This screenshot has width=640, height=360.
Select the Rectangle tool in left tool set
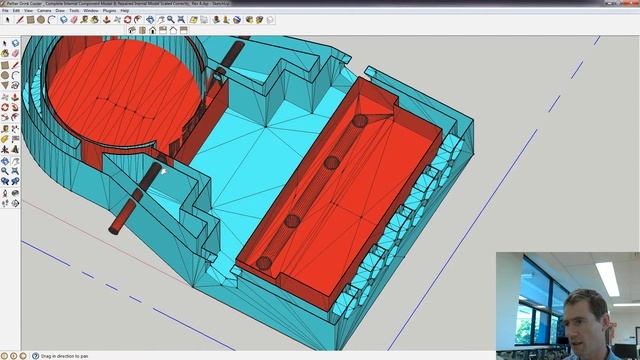[x=5, y=65]
